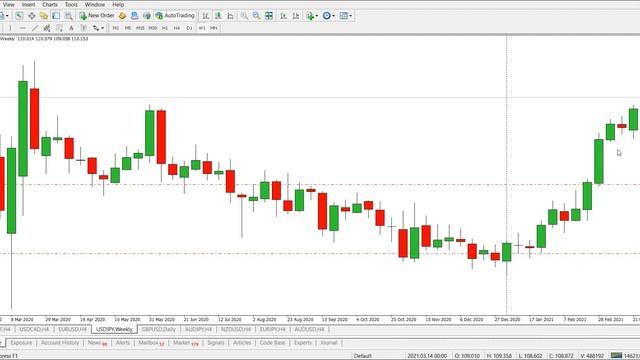Open the Market Watch window icon

tap(19, 16)
